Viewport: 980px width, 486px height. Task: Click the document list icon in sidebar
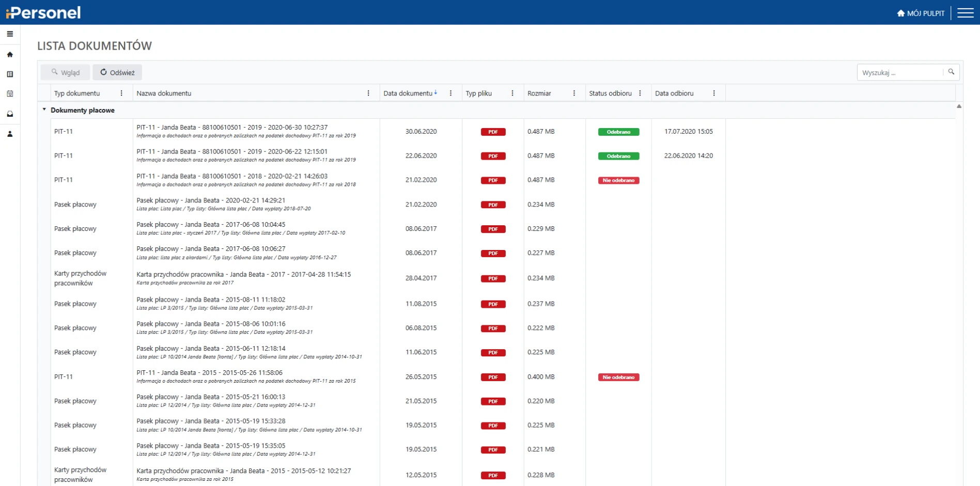(10, 74)
